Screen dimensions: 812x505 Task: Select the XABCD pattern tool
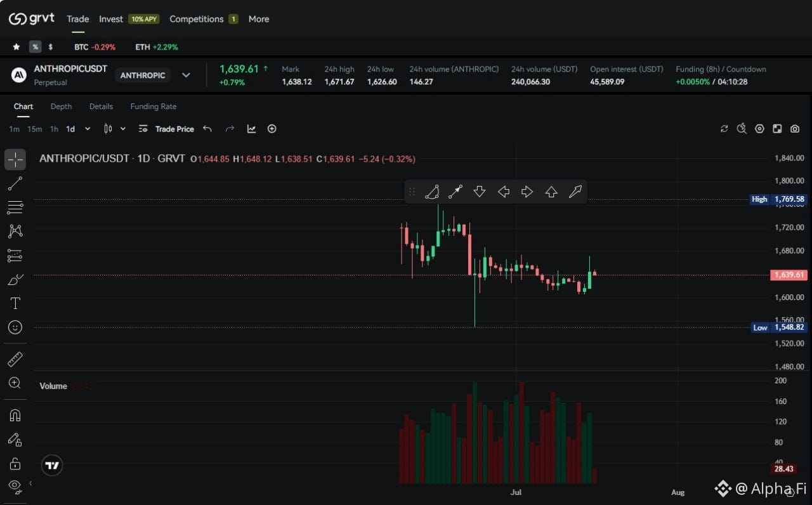15,231
